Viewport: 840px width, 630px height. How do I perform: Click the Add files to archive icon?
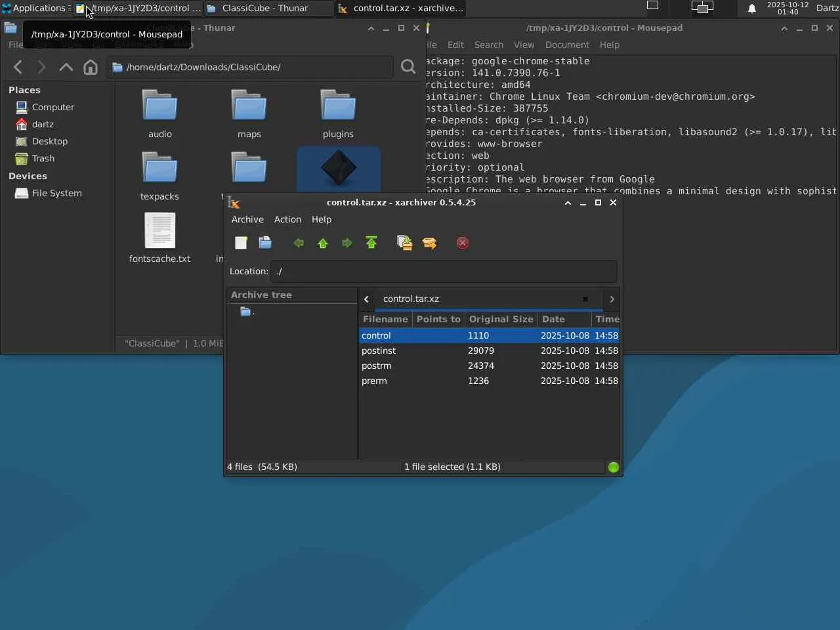point(404,243)
